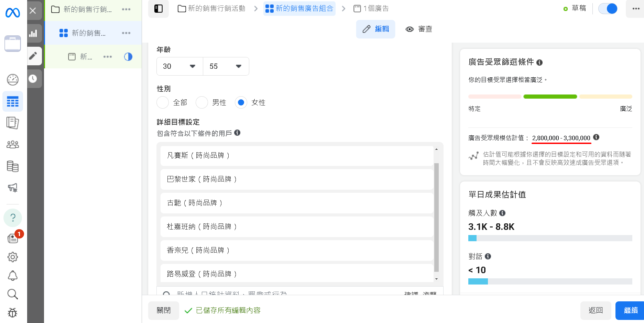Viewport: 644px width, 323px height.
Task: Open the search magnifier icon
Action: tap(13, 294)
